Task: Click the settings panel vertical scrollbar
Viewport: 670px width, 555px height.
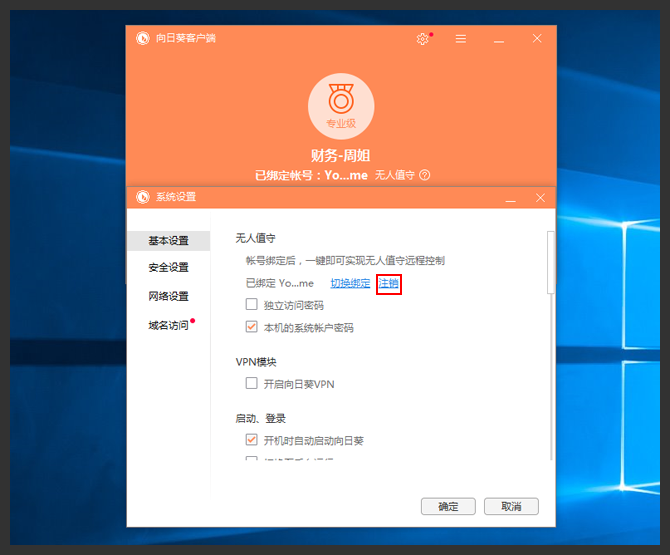Action: 550,263
